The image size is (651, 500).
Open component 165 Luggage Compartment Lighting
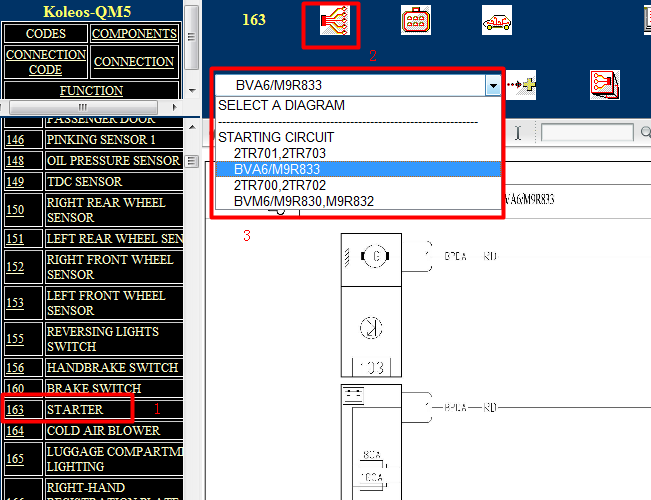[15, 459]
